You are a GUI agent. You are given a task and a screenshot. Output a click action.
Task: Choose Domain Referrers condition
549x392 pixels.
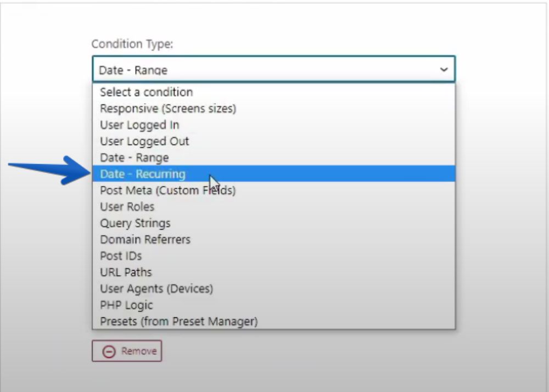click(x=274, y=239)
